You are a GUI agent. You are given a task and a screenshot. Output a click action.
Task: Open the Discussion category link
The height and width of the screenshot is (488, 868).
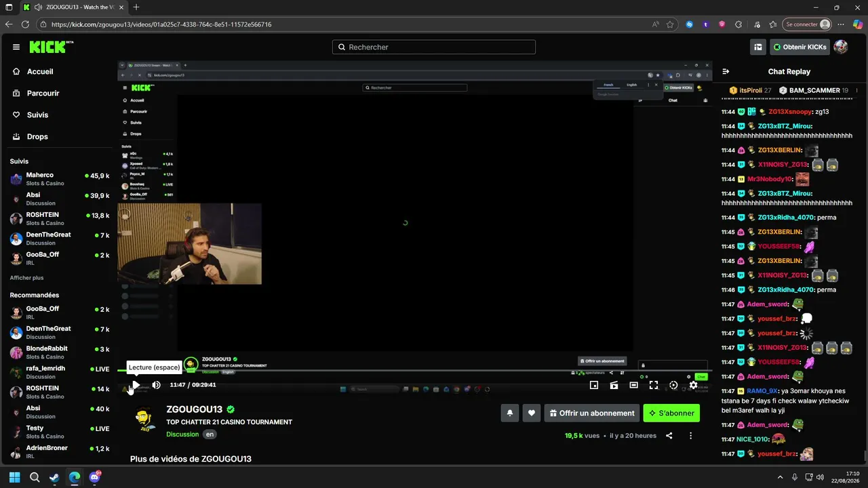pos(182,434)
